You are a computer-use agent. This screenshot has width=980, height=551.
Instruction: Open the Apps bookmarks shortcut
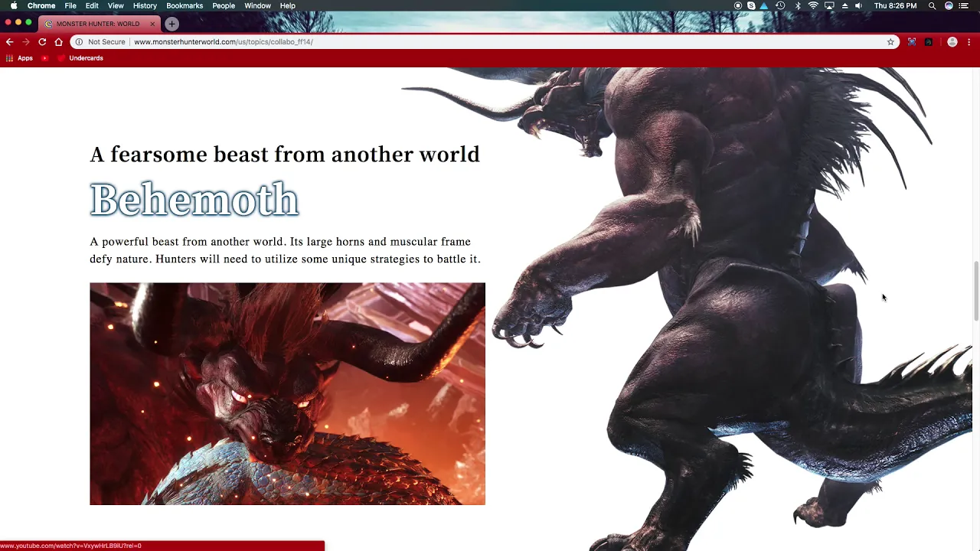pyautogui.click(x=20, y=58)
